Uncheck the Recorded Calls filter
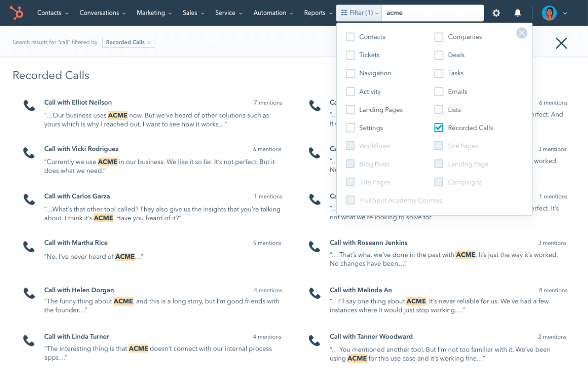 [438, 128]
